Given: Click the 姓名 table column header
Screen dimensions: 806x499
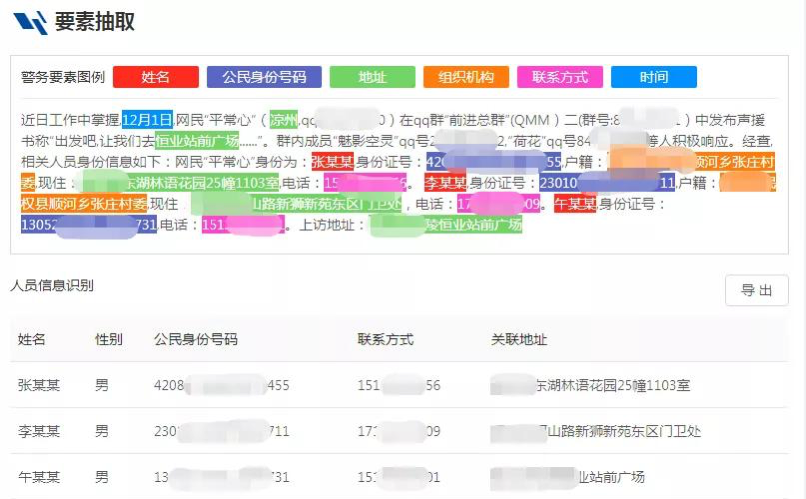Looking at the screenshot, I should (32, 340).
